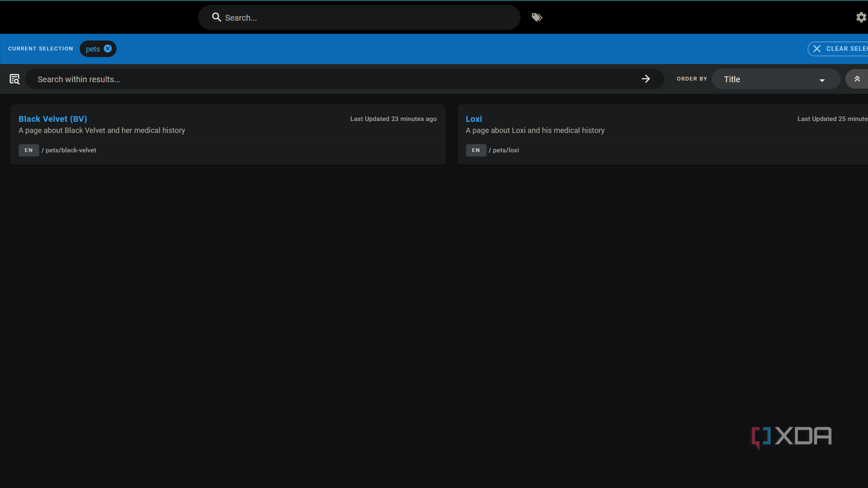This screenshot has height=488, width=868.
Task: Click 'A page about Black Velvet and her medical history'
Action: [x=102, y=131]
